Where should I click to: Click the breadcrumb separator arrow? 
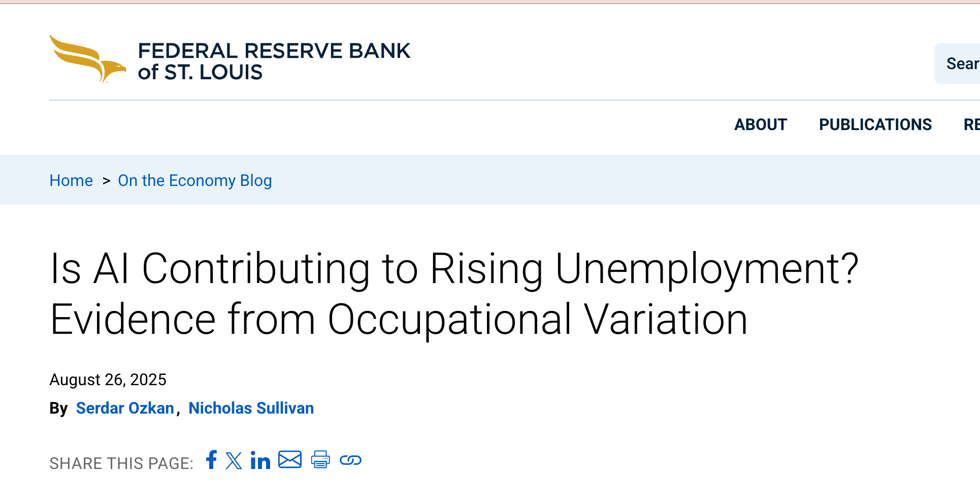pos(106,181)
